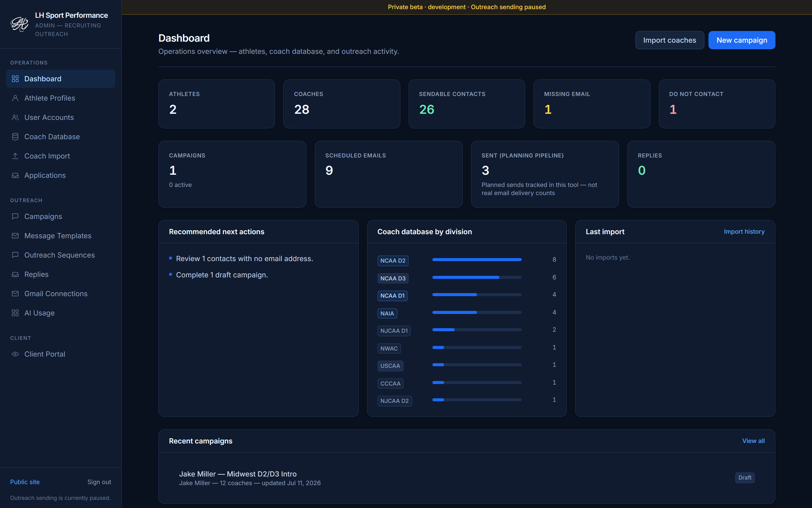Navigate to Coach Database
812x508 pixels.
point(60,137)
